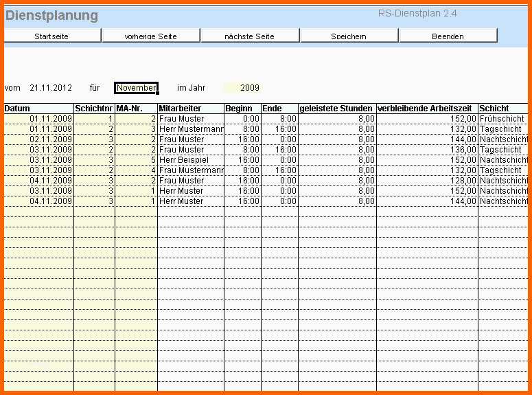Open the nächste Seite
The height and width of the screenshot is (395, 532).
coord(250,36)
